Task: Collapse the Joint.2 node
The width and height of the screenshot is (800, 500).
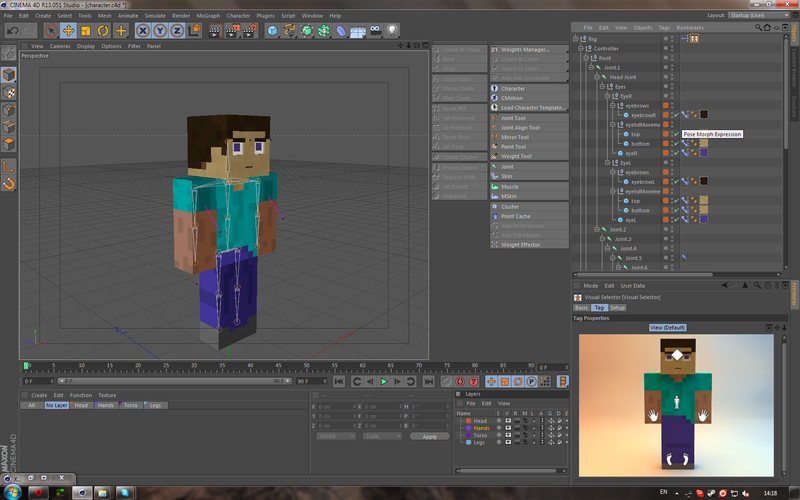Action: (x=596, y=229)
